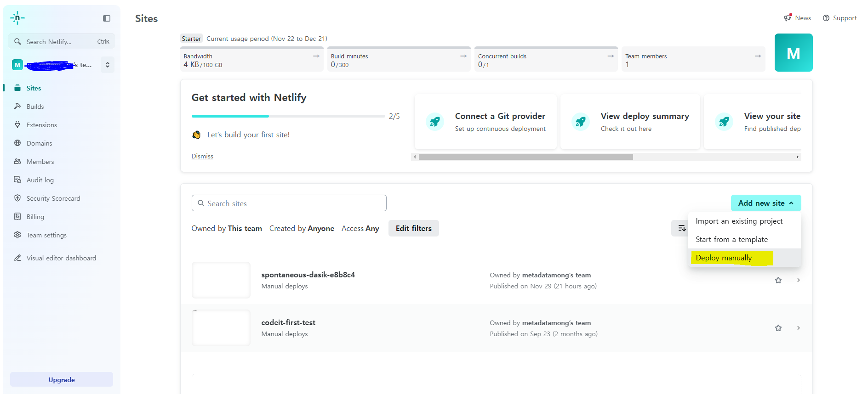This screenshot has width=868, height=394.
Task: Open site codeit-first-test
Action: pyautogui.click(x=288, y=322)
